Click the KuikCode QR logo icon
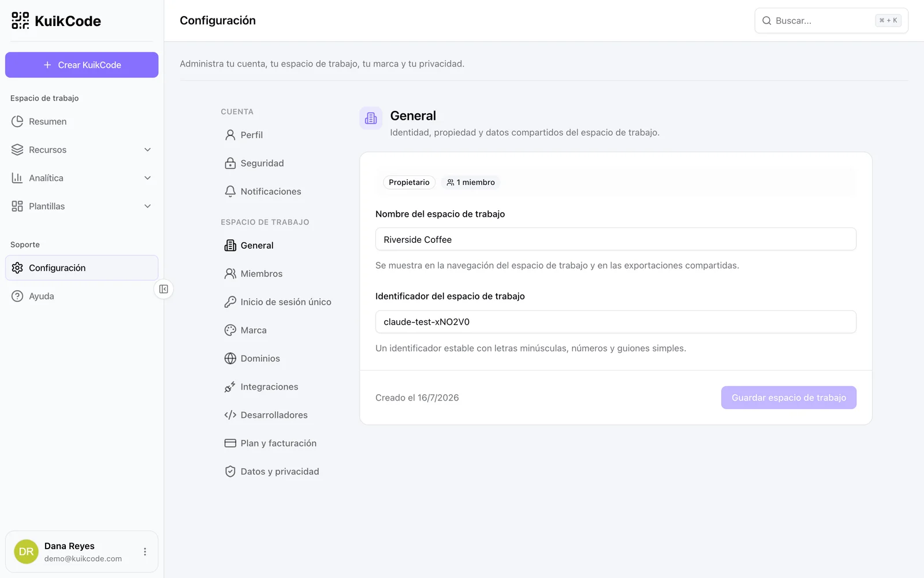The height and width of the screenshot is (578, 924). [x=20, y=21]
